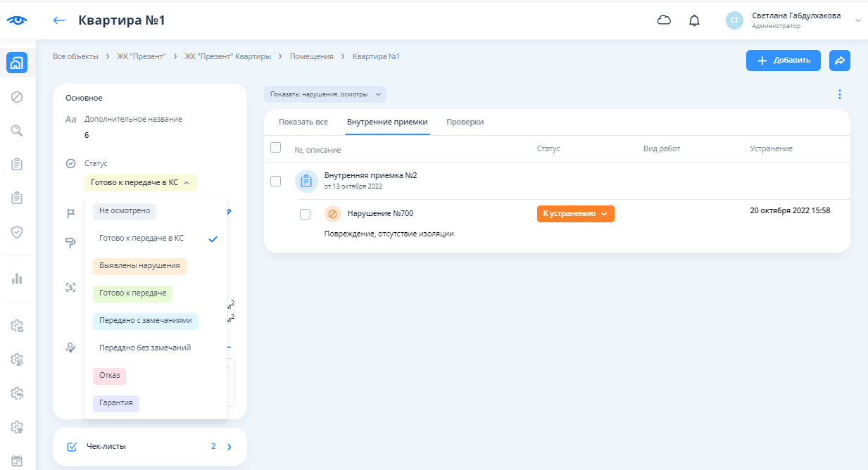Open the three-dot options menu
This screenshot has height=470, width=868.
point(839,94)
